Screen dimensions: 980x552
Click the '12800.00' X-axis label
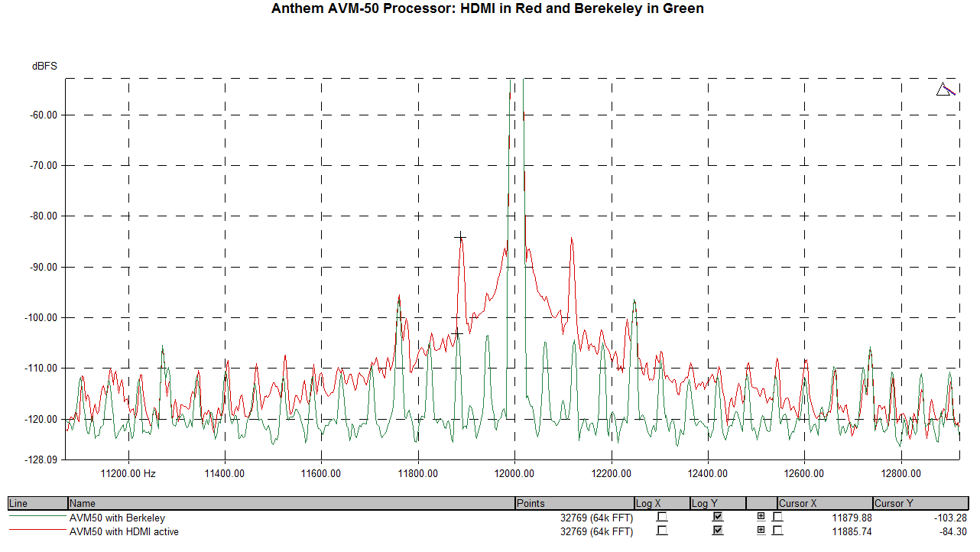[x=900, y=474]
